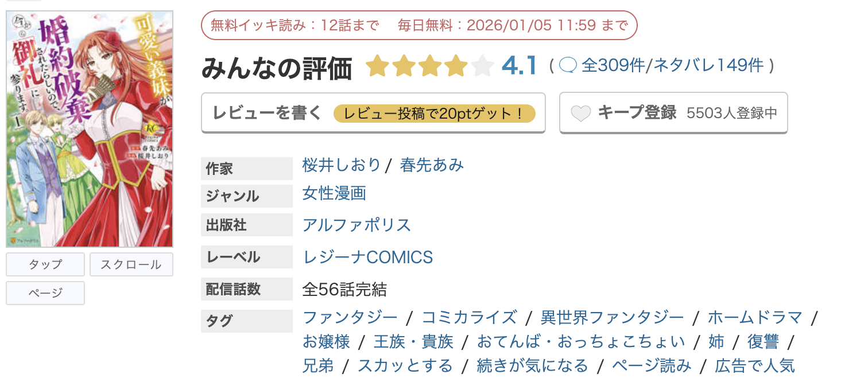Select the コミカライズ tag
Screen dimensions: 868x390
coord(469,317)
